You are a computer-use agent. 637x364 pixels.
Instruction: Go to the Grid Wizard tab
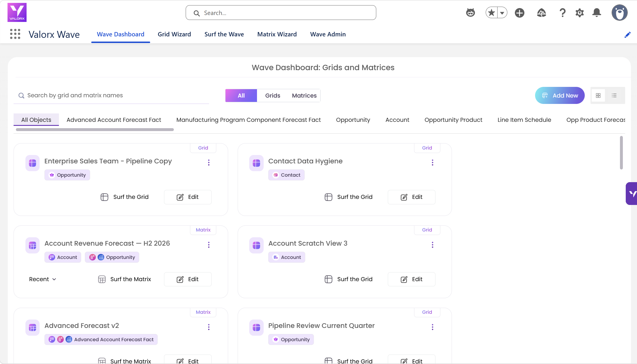[x=174, y=34]
